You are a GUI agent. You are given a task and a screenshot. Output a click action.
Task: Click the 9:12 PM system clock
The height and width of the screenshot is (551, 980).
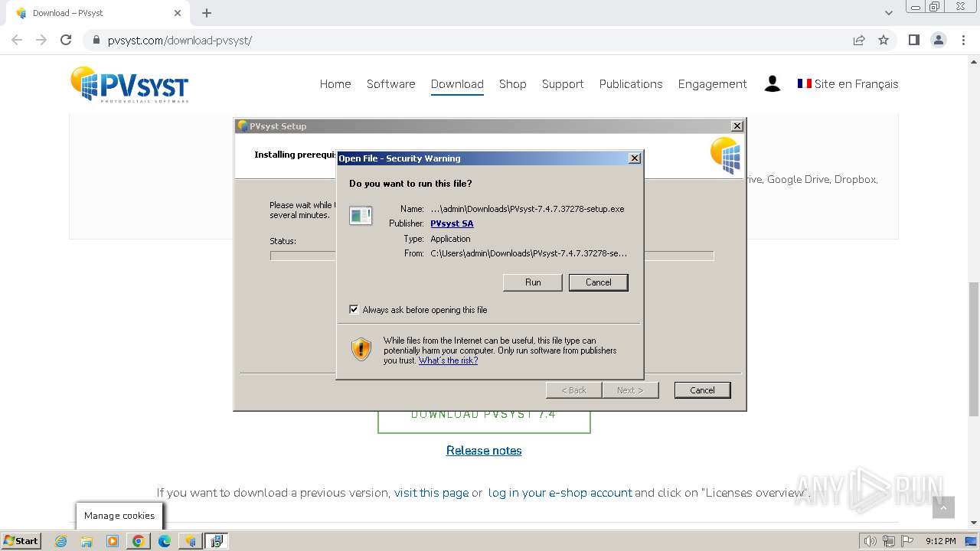click(x=941, y=541)
